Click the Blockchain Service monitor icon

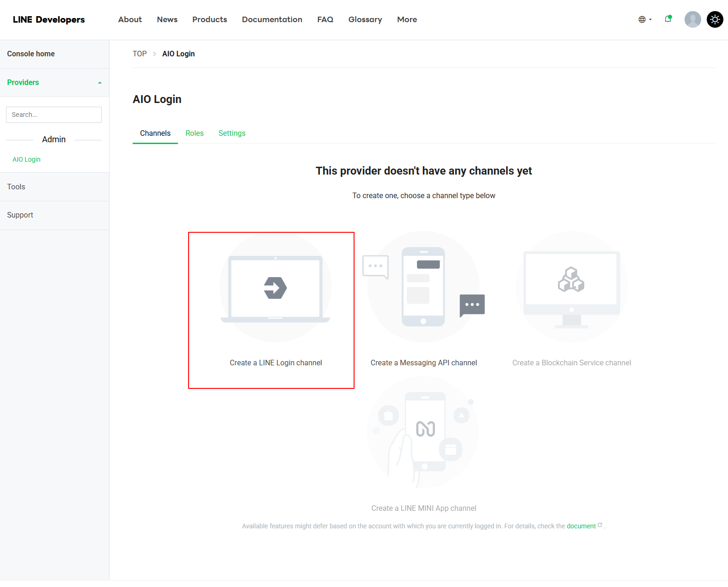coord(571,287)
